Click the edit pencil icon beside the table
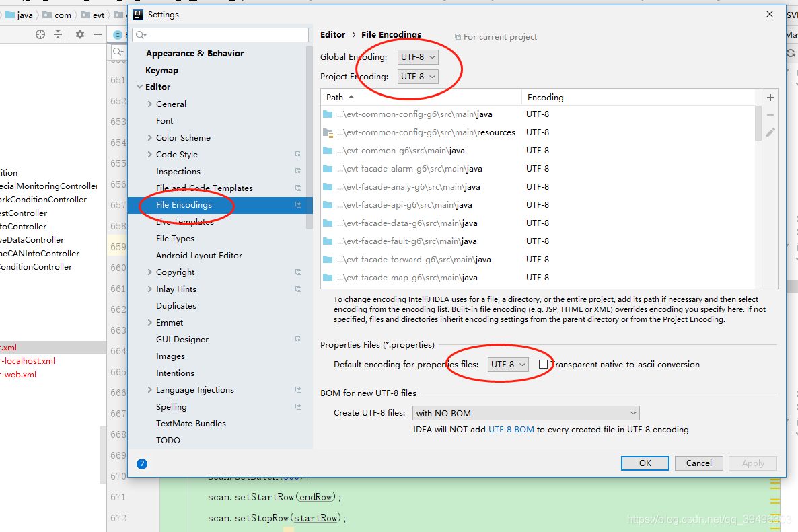The image size is (798, 532). point(770,132)
